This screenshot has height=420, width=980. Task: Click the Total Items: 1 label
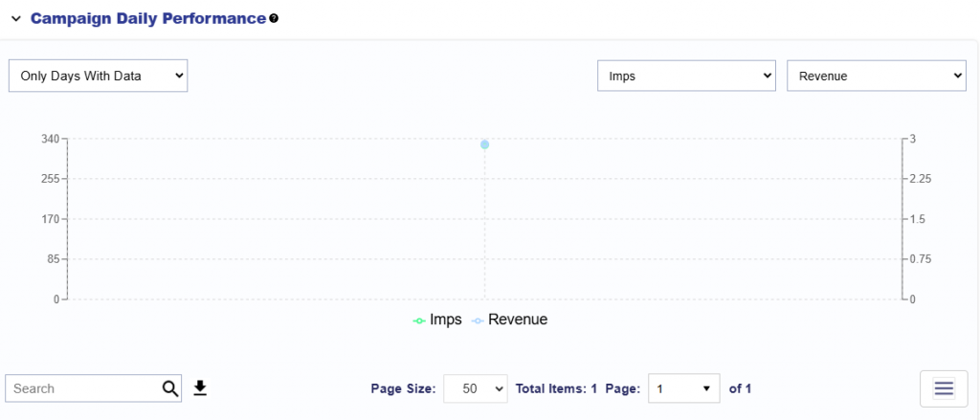[556, 388]
